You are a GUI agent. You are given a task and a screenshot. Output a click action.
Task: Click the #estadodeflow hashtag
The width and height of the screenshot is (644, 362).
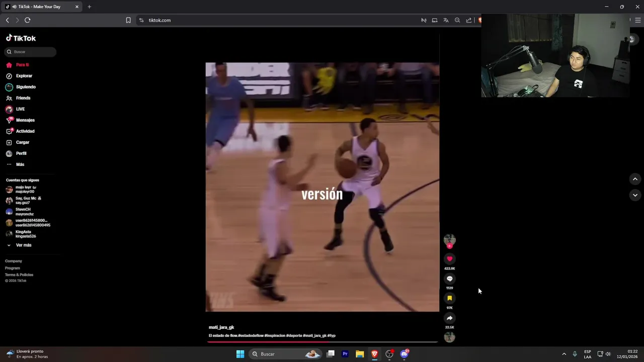[x=251, y=335]
